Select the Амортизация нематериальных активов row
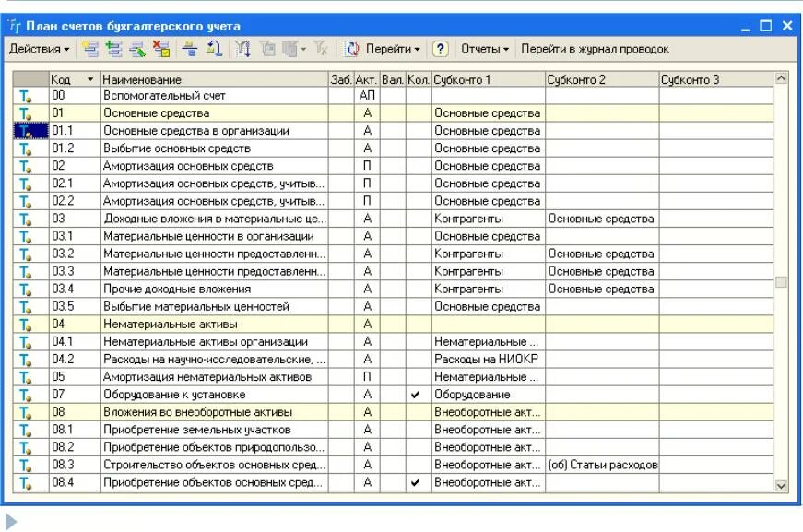 click(x=394, y=377)
